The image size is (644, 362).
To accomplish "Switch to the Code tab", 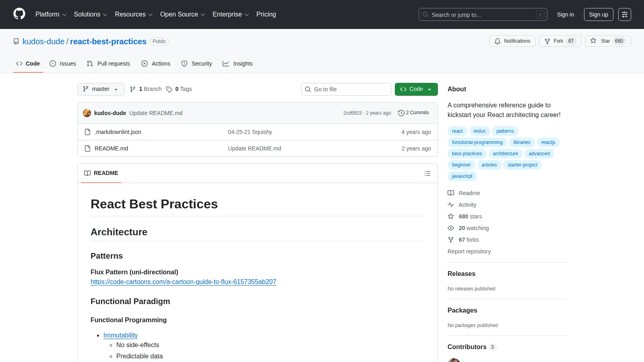I will click(x=28, y=64).
